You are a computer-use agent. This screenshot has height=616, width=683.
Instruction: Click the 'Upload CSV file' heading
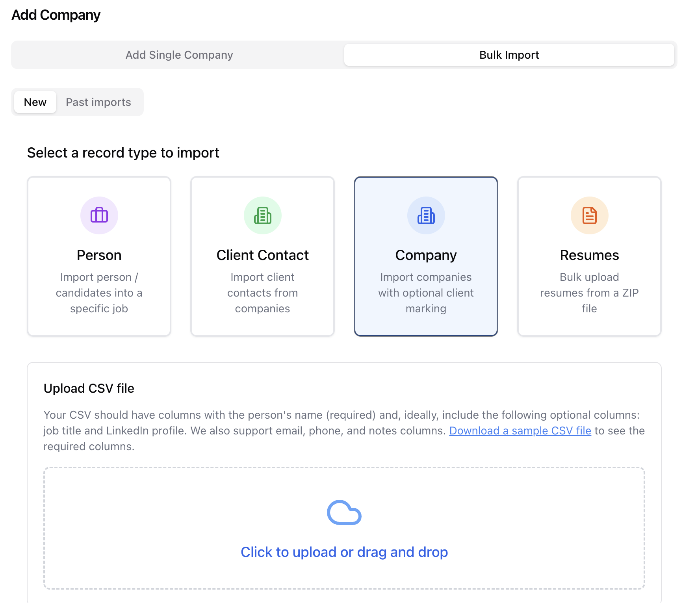[89, 388]
